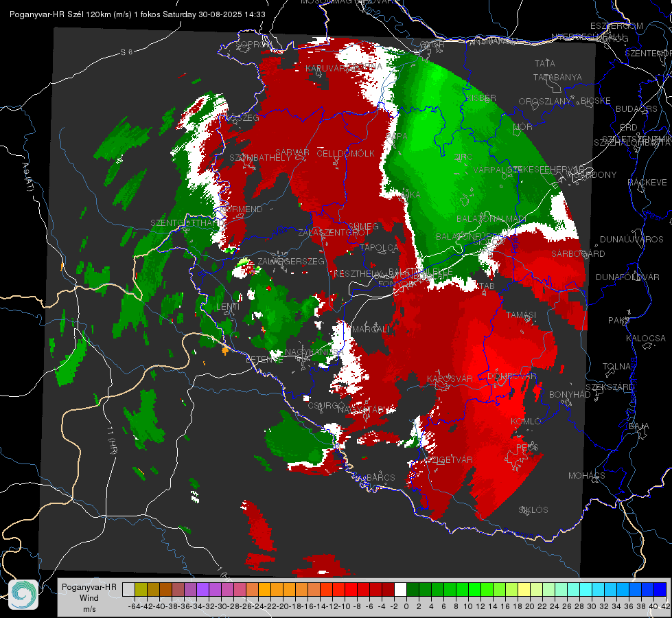
Task: Click the 'PÉCS' city label
Action: pos(526,447)
